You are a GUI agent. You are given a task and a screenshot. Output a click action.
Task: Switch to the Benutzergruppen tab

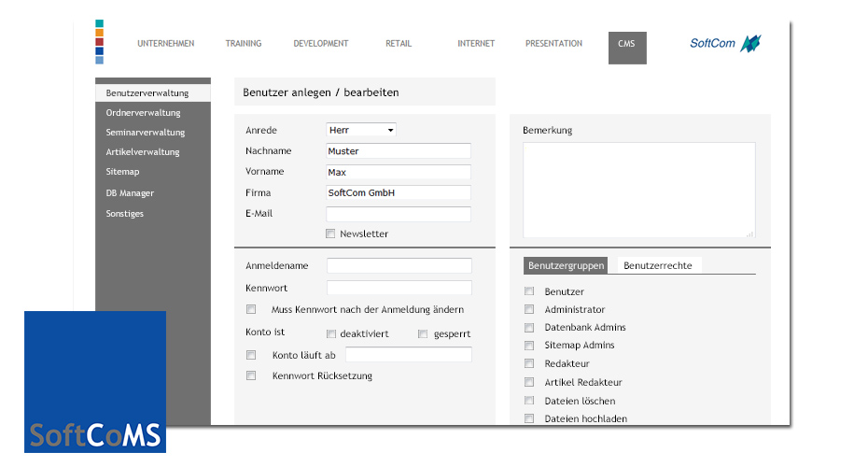[566, 265]
